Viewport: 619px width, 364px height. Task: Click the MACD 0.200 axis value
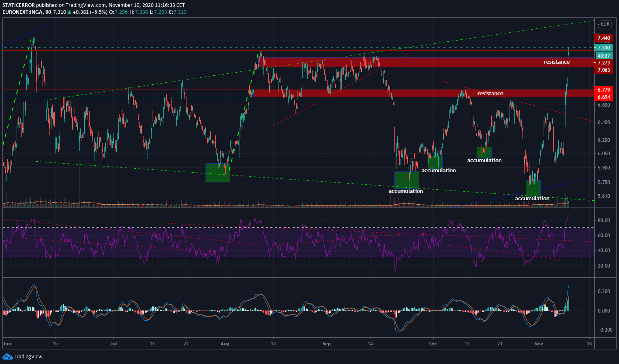[x=604, y=291]
